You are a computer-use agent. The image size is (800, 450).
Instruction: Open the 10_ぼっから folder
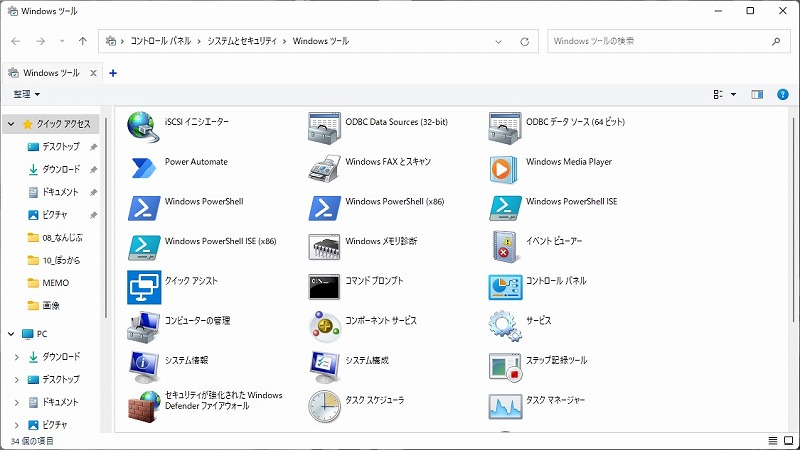click(x=61, y=260)
